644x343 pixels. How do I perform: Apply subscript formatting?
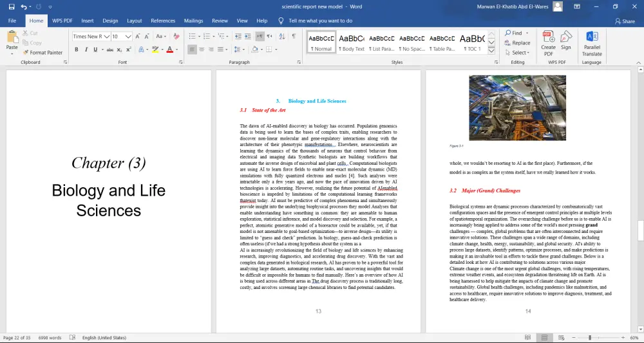click(x=119, y=50)
